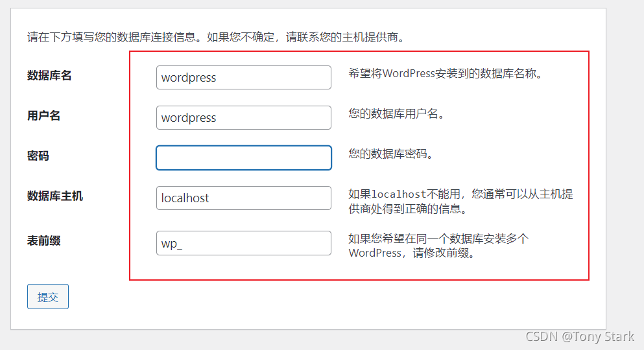Click the 密码 label
The height and width of the screenshot is (350, 644).
pos(38,156)
